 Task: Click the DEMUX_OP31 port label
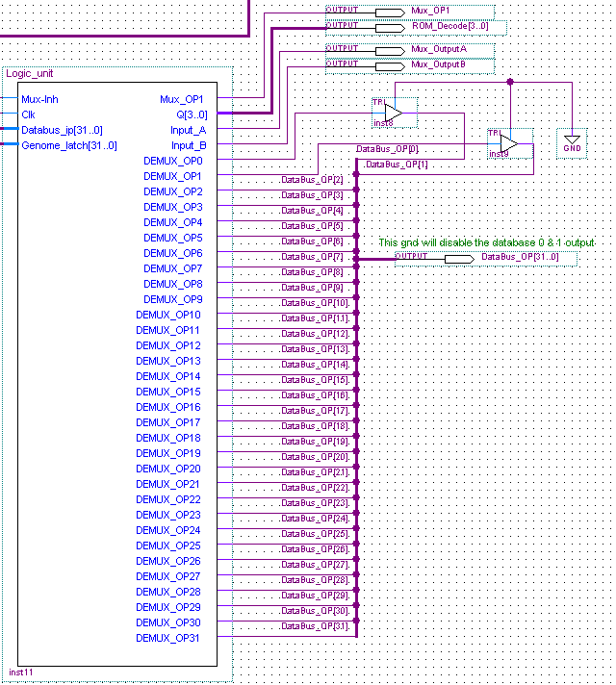point(168,638)
